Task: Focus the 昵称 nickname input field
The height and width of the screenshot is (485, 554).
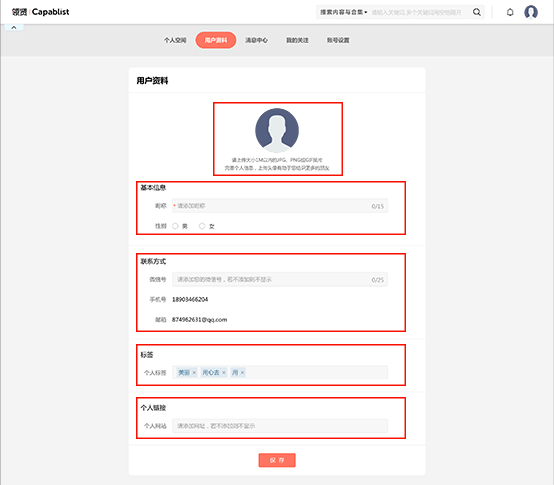Action: tap(280, 206)
